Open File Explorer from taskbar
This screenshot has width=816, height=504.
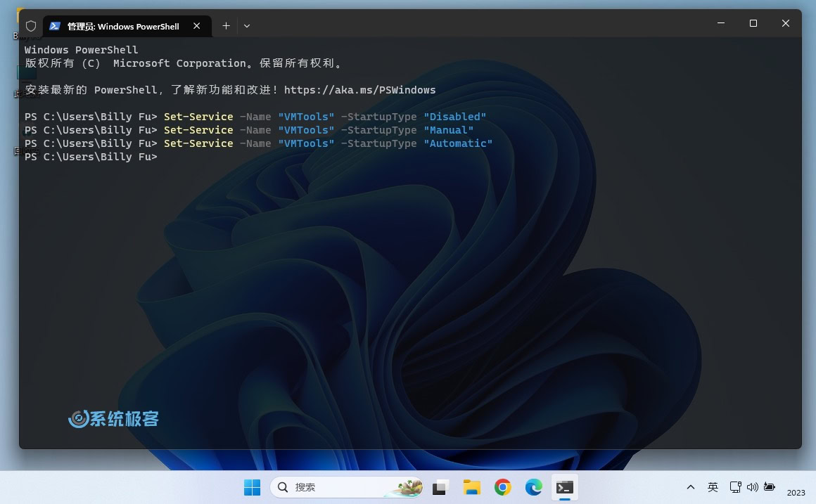pyautogui.click(x=471, y=487)
